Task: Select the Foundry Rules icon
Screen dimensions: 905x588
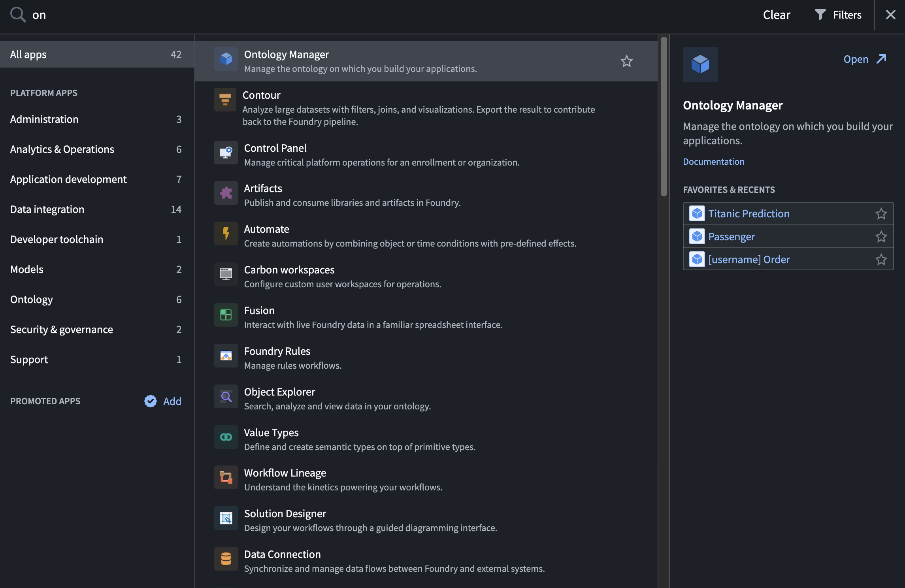Action: tap(226, 356)
